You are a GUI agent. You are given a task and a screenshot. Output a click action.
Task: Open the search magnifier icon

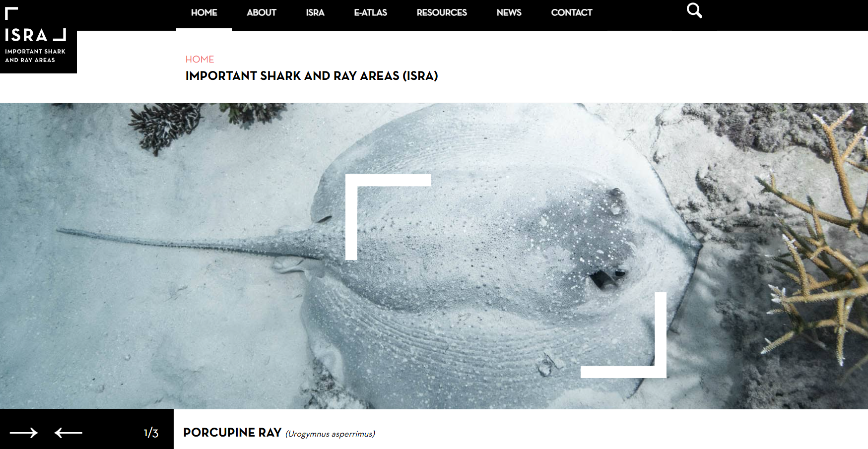pos(694,10)
